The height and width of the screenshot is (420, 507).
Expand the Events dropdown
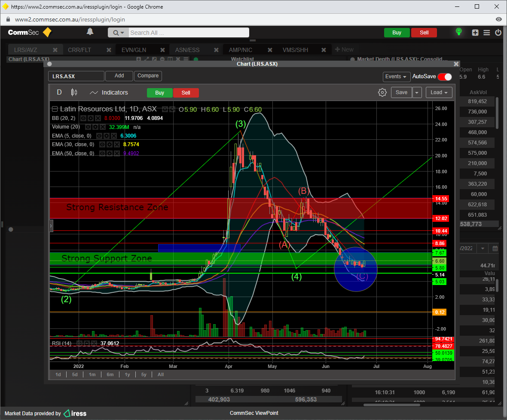396,77
